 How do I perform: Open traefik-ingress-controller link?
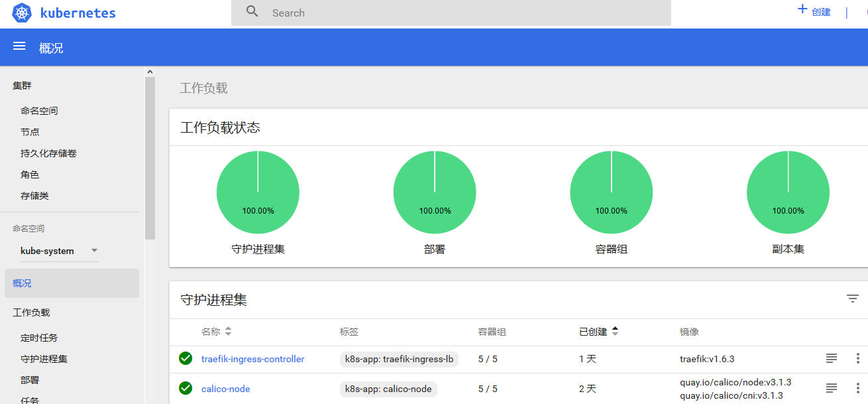[x=252, y=359]
